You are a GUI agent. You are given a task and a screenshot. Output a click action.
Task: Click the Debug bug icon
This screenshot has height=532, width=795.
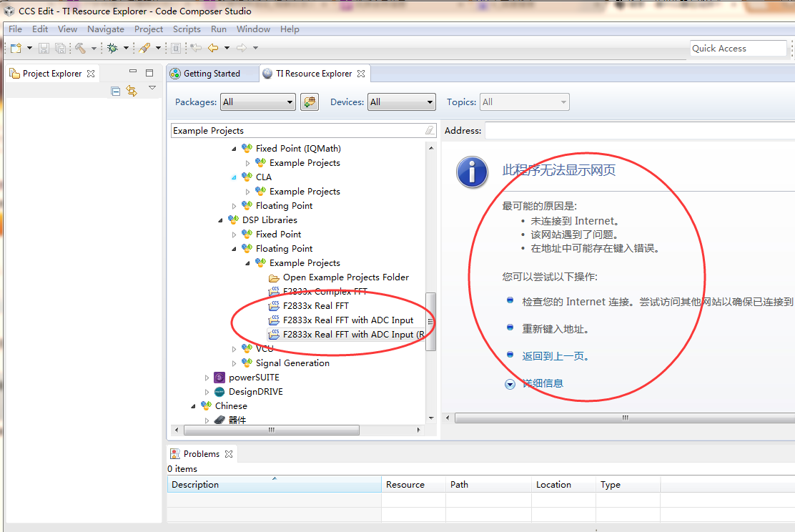pos(112,48)
